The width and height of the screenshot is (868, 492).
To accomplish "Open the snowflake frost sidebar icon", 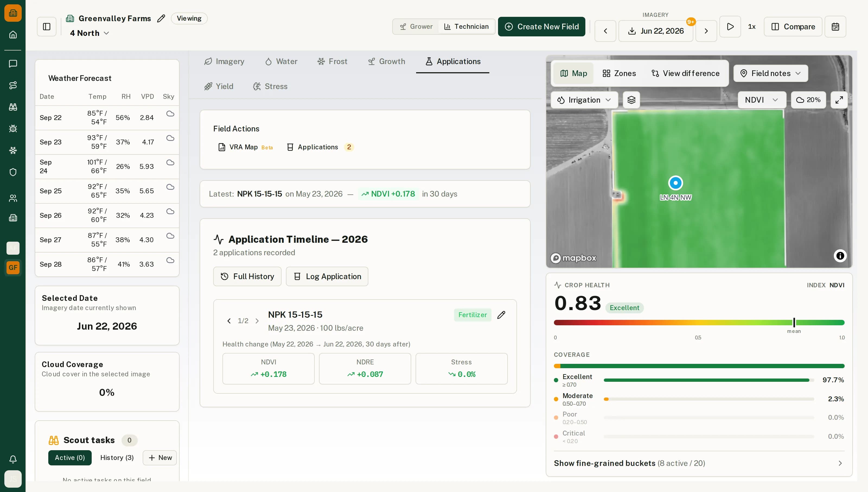I will 13,150.
